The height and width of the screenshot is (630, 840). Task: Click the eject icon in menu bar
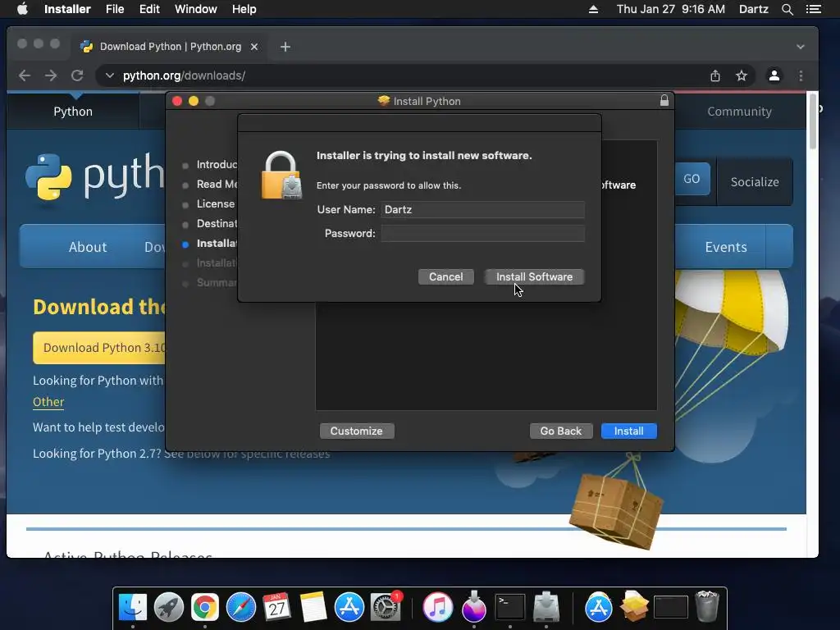point(593,9)
